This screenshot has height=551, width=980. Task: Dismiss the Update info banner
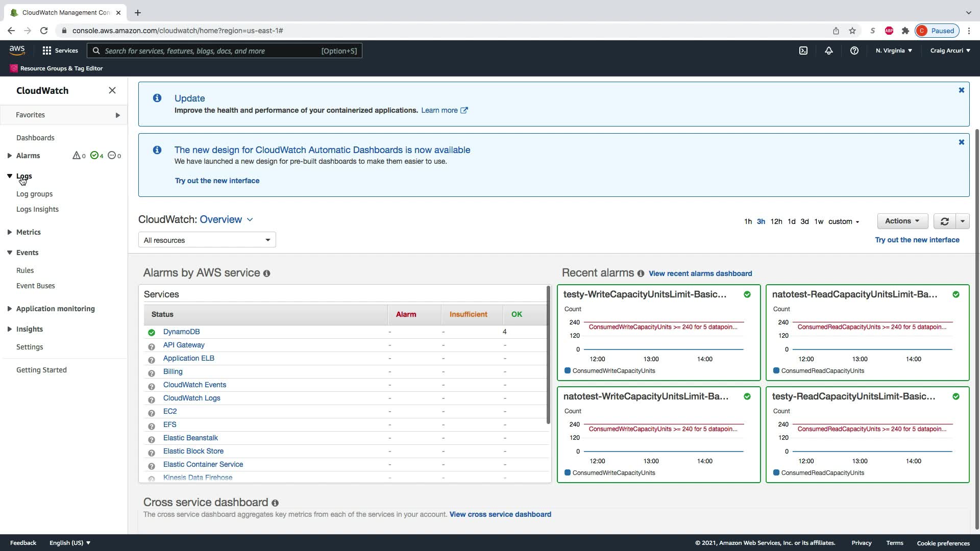click(961, 90)
